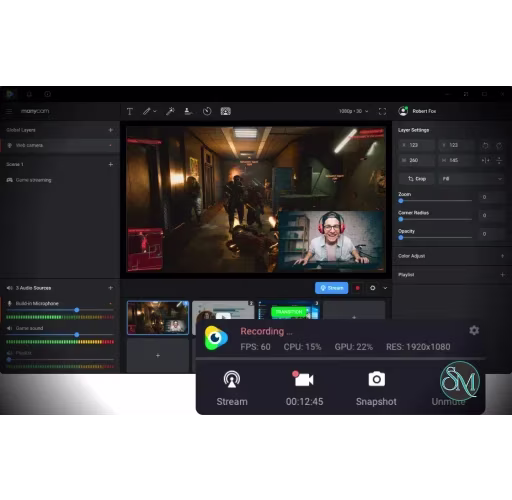Image resolution: width=512 pixels, height=500 pixels.
Task: Click the blue Stream button under the preview
Action: point(332,288)
